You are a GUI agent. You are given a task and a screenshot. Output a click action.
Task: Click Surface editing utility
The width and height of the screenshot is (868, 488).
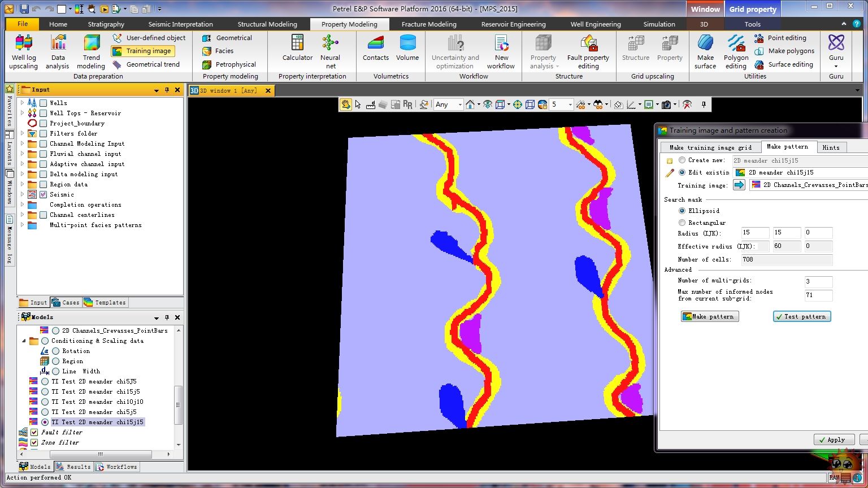(784, 64)
